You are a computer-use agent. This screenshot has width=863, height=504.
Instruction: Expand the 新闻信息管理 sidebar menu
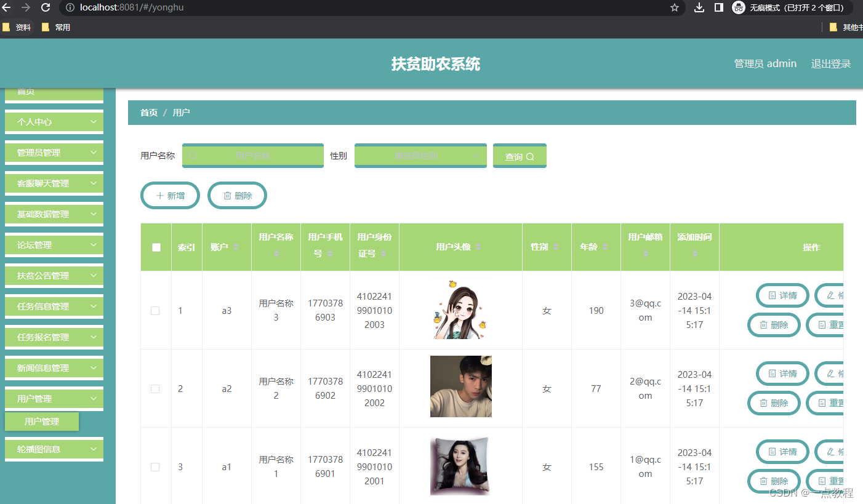(x=54, y=368)
